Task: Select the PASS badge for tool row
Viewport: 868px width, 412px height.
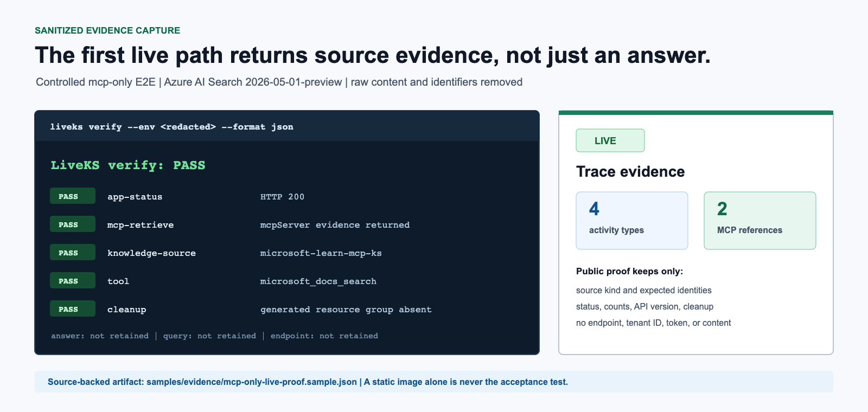Action: (73, 281)
